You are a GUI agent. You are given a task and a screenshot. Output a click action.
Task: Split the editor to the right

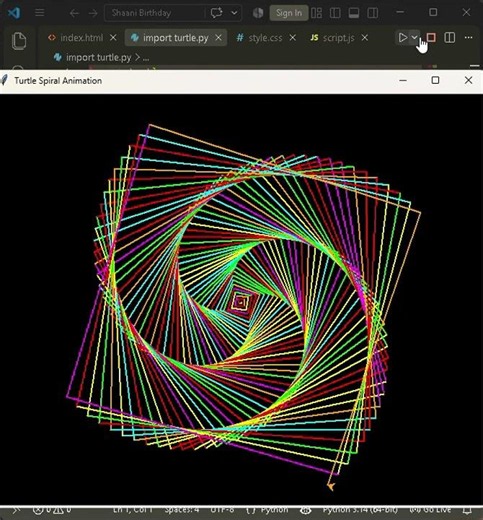pos(450,37)
